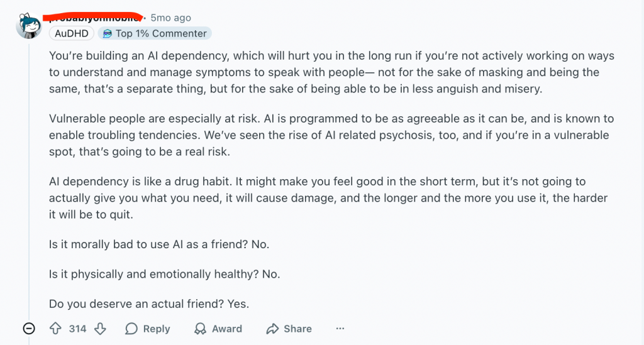The image size is (644, 345).
Task: Downvote this comment
Action: (x=100, y=329)
